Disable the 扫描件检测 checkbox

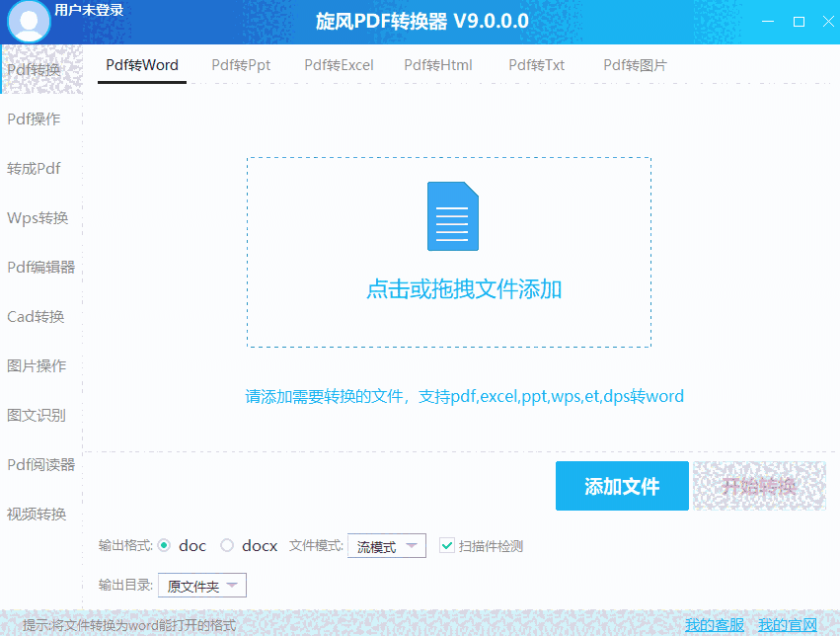point(446,545)
